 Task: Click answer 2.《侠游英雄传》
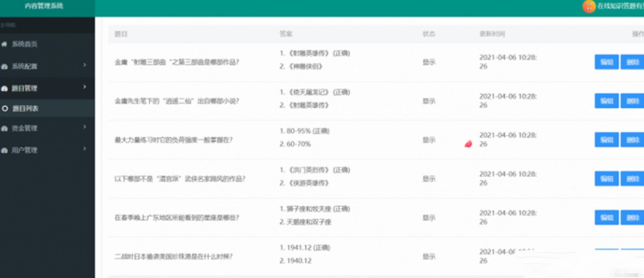pos(304,183)
